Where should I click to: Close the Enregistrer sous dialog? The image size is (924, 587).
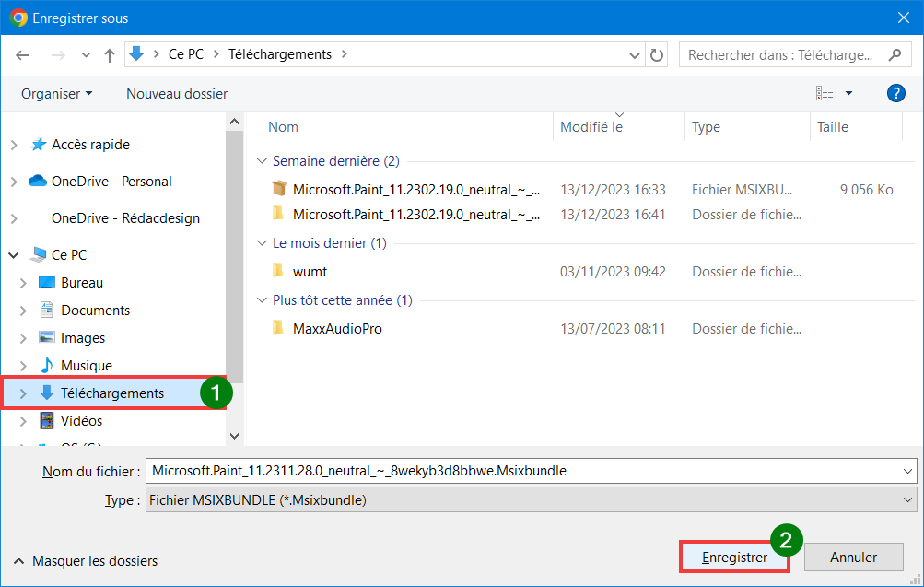point(904,18)
